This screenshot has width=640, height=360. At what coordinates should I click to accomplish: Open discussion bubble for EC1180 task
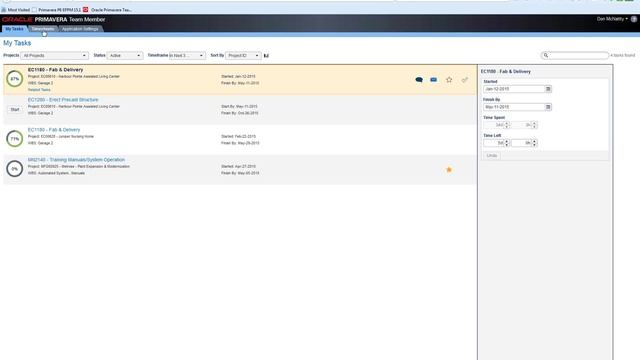[x=419, y=80]
